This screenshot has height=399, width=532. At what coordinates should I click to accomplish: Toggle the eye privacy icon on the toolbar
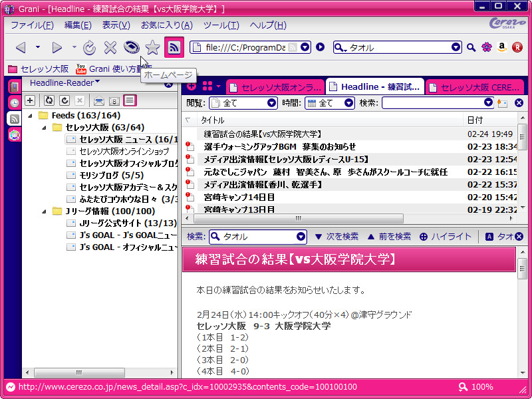click(x=132, y=47)
